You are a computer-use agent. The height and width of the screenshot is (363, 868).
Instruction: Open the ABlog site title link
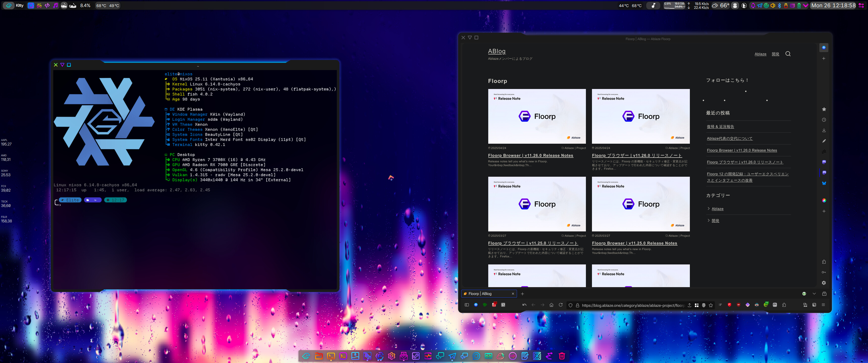click(497, 51)
